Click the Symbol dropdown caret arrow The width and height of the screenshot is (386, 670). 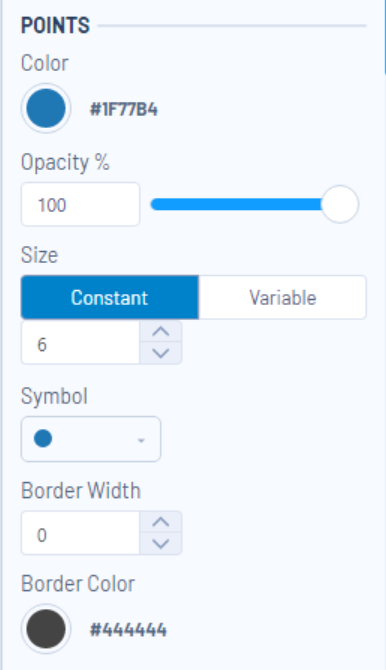pyautogui.click(x=141, y=440)
